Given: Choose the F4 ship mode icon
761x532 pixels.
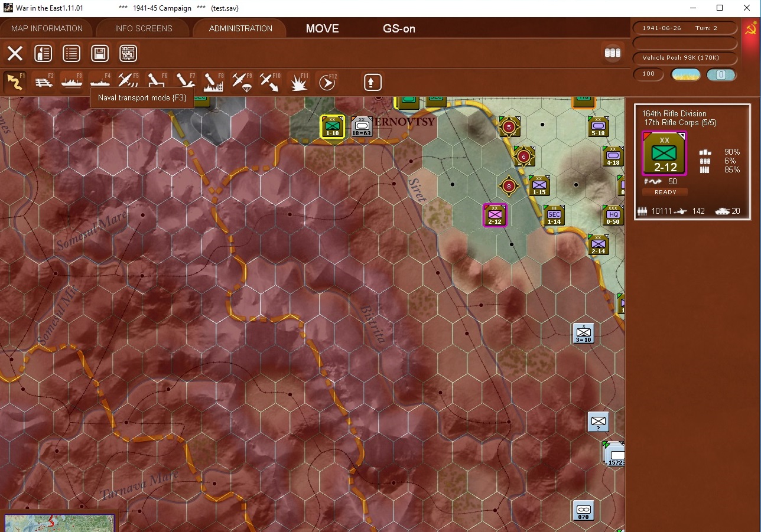Looking at the screenshot, I should click(100, 82).
